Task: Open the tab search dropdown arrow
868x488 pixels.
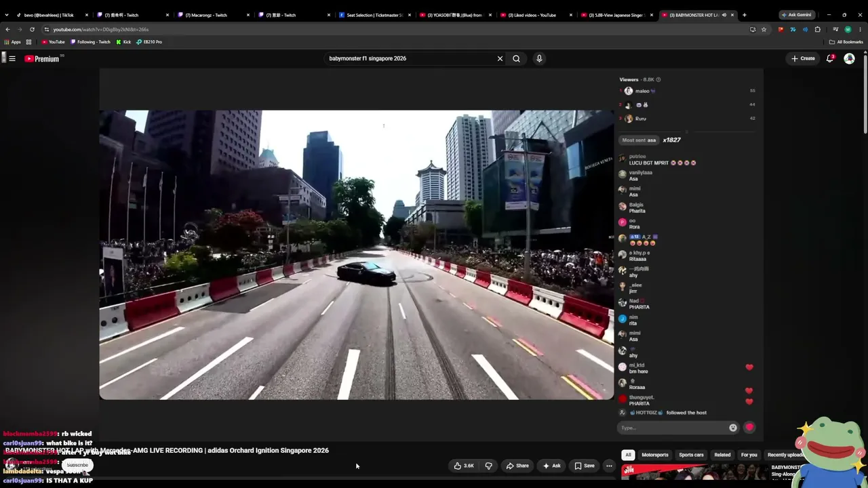Action: [7, 15]
